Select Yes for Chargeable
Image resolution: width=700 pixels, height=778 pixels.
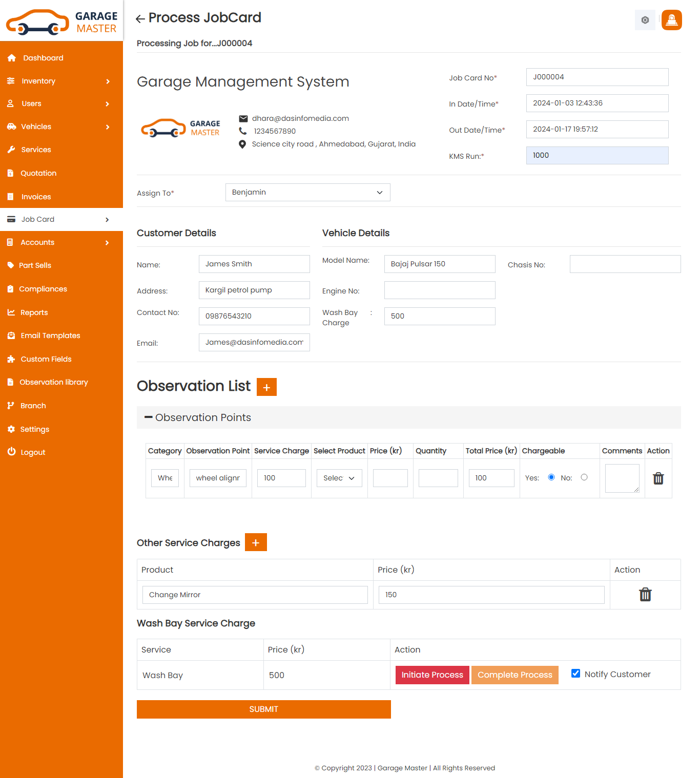click(551, 476)
